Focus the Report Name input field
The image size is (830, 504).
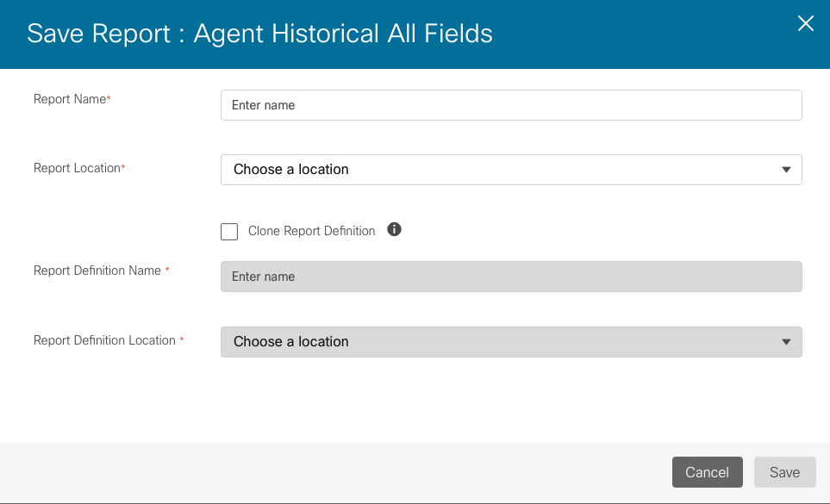[511, 105]
